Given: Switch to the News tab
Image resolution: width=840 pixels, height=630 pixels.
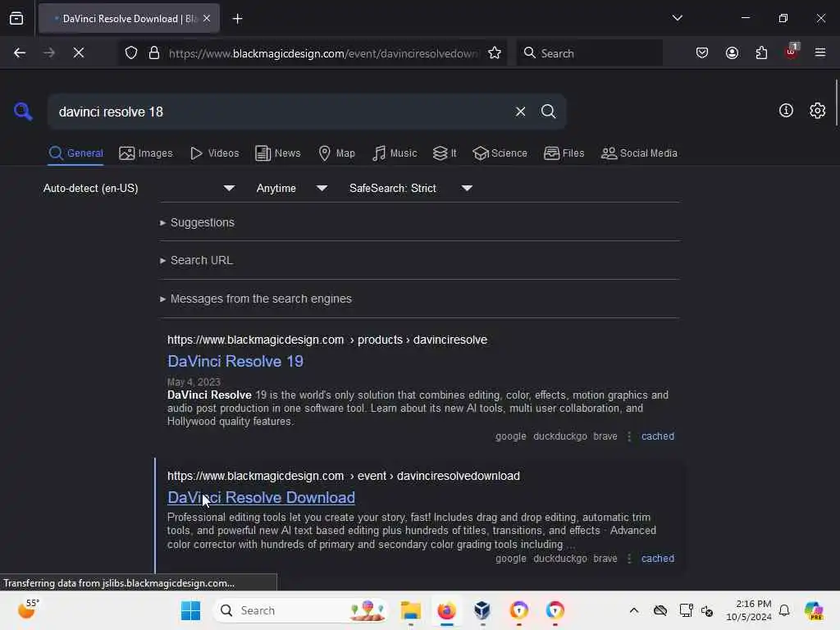Looking at the screenshot, I should (278, 153).
